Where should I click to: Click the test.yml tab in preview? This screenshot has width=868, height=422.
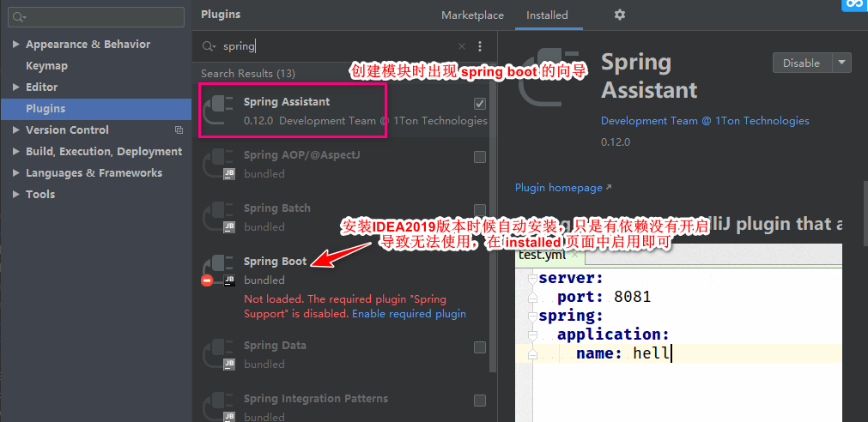click(x=548, y=255)
